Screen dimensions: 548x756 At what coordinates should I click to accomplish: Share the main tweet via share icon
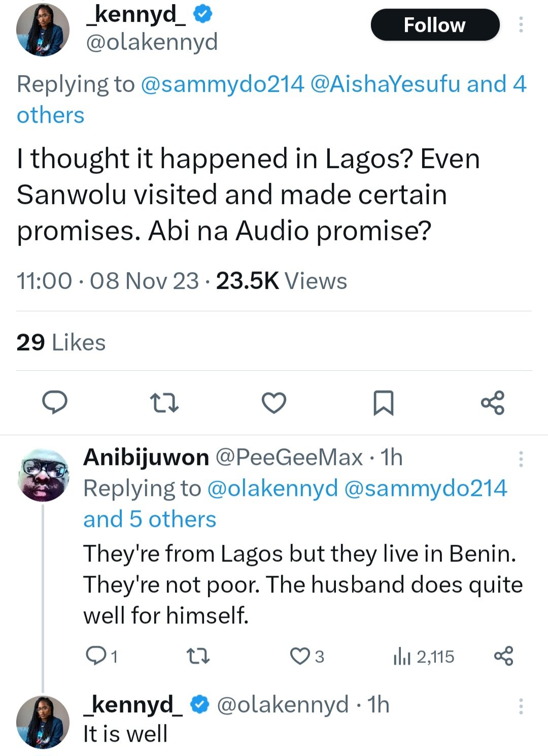coord(493,403)
